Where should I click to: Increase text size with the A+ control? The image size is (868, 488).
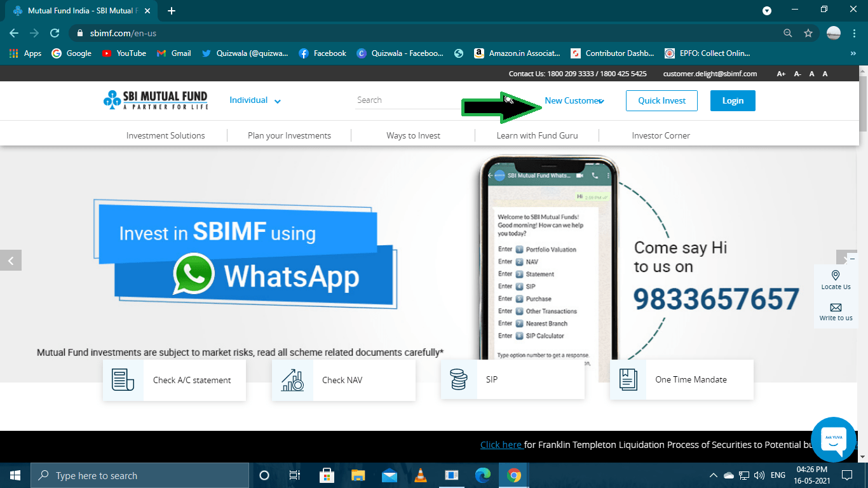(x=781, y=74)
